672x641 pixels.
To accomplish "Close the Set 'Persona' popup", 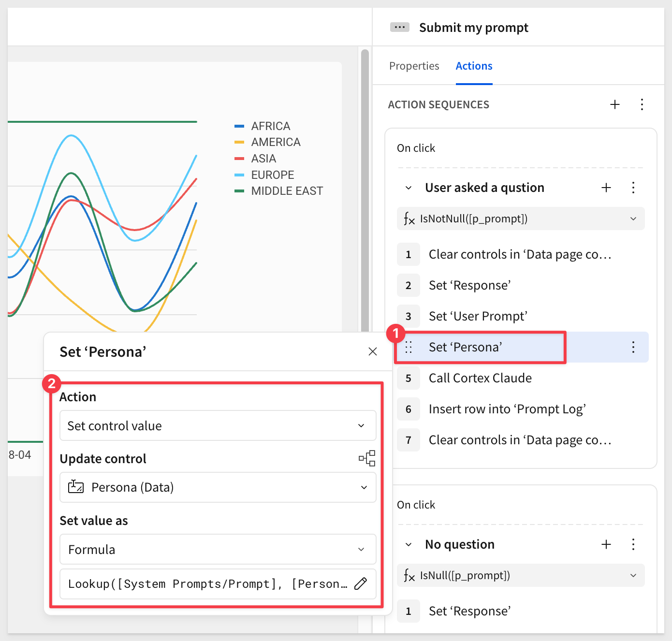I will pos(373,351).
